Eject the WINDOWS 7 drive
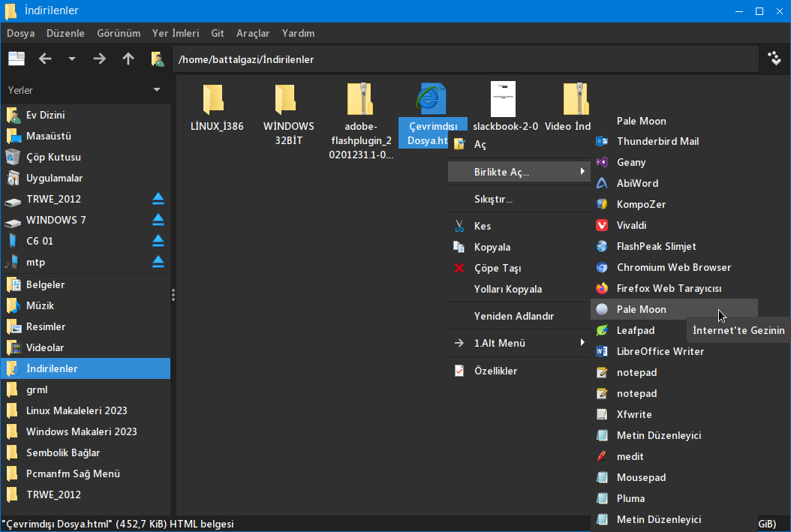Viewport: 791px width, 532px height. [x=158, y=220]
